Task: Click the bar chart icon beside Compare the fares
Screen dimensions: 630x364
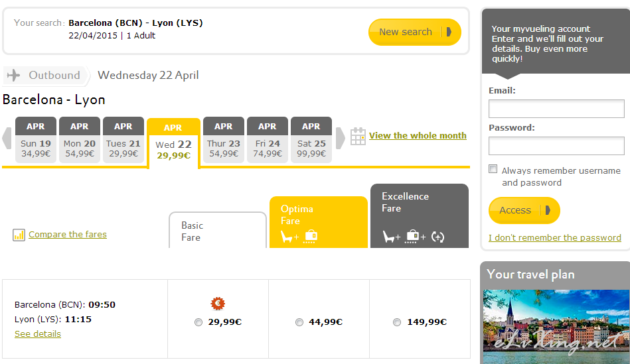Action: pos(19,235)
